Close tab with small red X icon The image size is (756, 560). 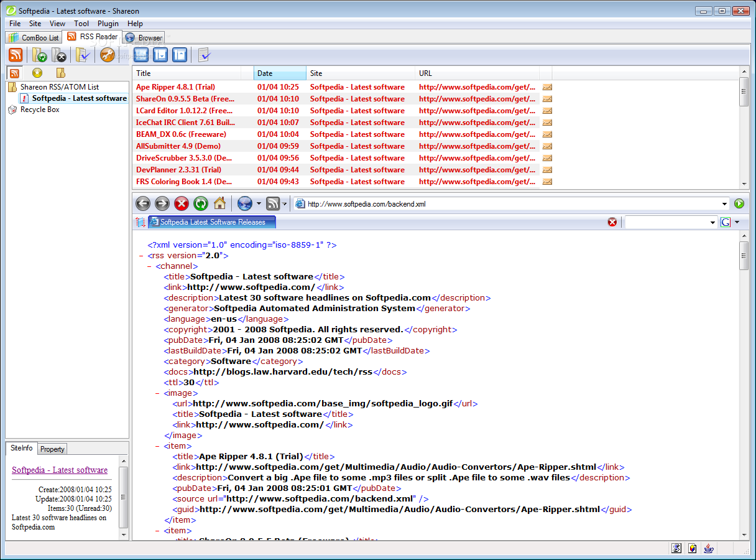[x=612, y=222]
